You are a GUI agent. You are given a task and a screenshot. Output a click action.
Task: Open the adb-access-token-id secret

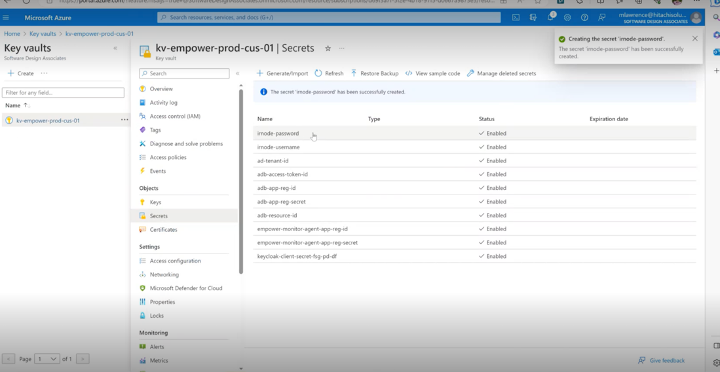point(282,174)
